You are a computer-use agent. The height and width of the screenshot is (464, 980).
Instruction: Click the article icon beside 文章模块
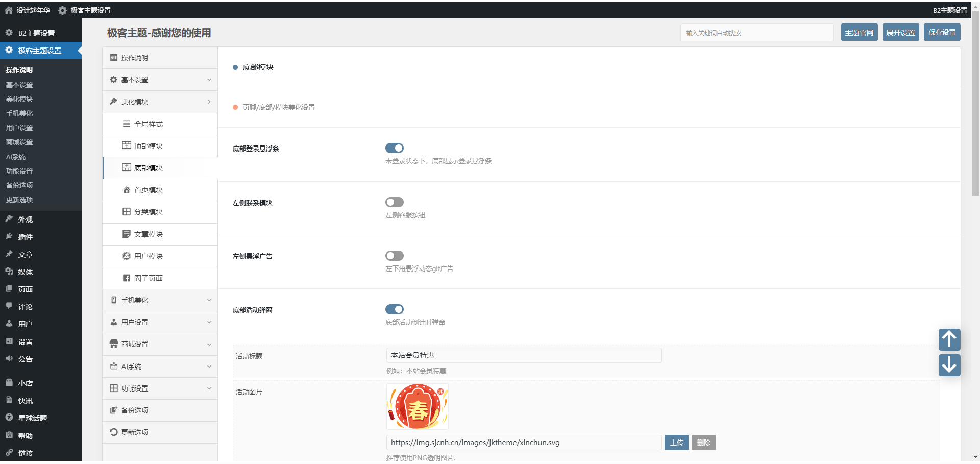pyautogui.click(x=127, y=234)
